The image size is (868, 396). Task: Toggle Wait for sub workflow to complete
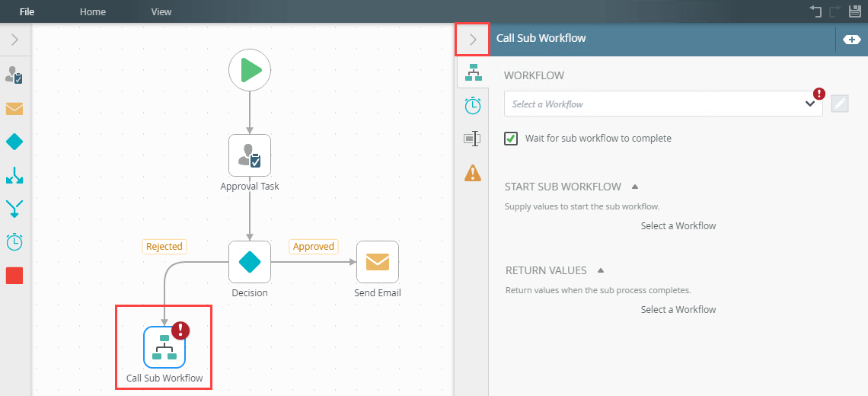pos(510,139)
